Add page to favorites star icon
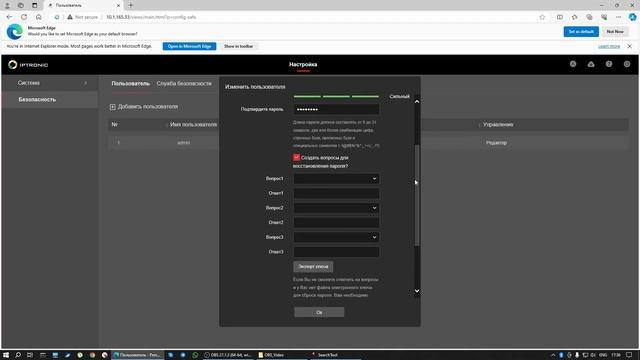This screenshot has height=360, width=640. 542,17
